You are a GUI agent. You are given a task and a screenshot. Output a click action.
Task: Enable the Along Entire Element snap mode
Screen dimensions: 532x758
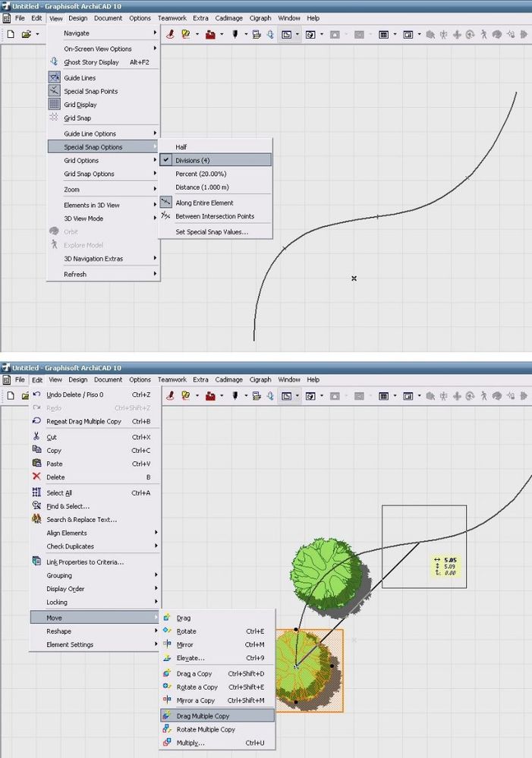[x=216, y=203]
